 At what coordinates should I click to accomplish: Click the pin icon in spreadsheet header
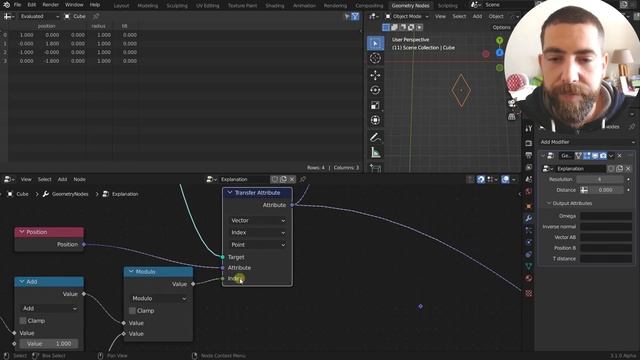click(x=96, y=16)
